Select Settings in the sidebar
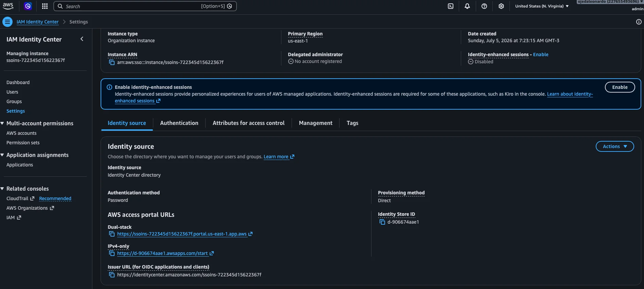The image size is (644, 289). [16, 111]
